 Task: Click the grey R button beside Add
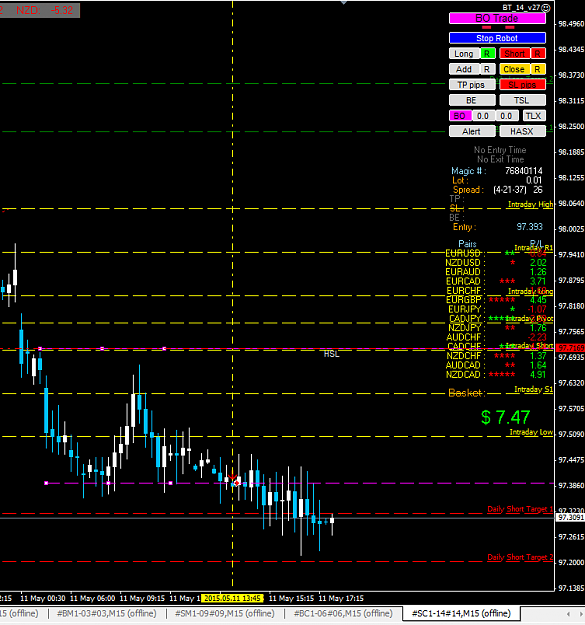(488, 69)
